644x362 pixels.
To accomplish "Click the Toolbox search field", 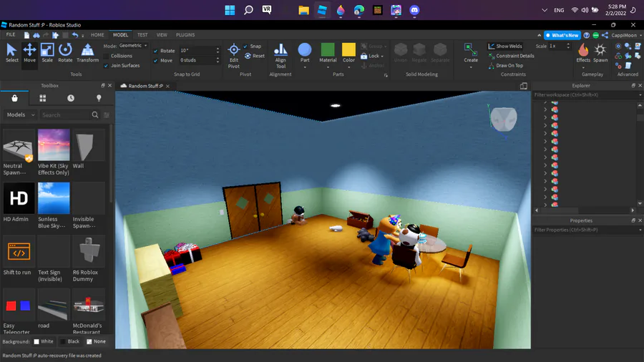I will click(65, 115).
